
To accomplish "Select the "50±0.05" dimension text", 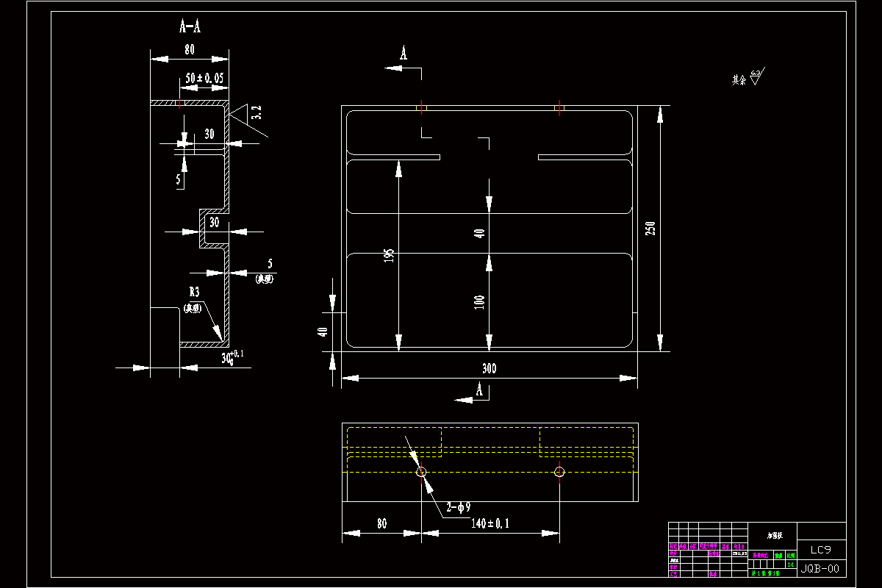I will click(x=204, y=77).
